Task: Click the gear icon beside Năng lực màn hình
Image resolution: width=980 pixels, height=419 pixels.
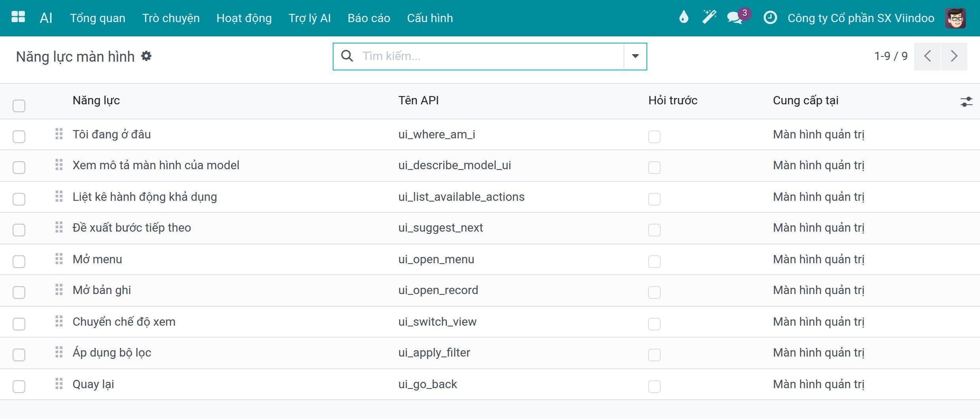Action: [x=147, y=56]
